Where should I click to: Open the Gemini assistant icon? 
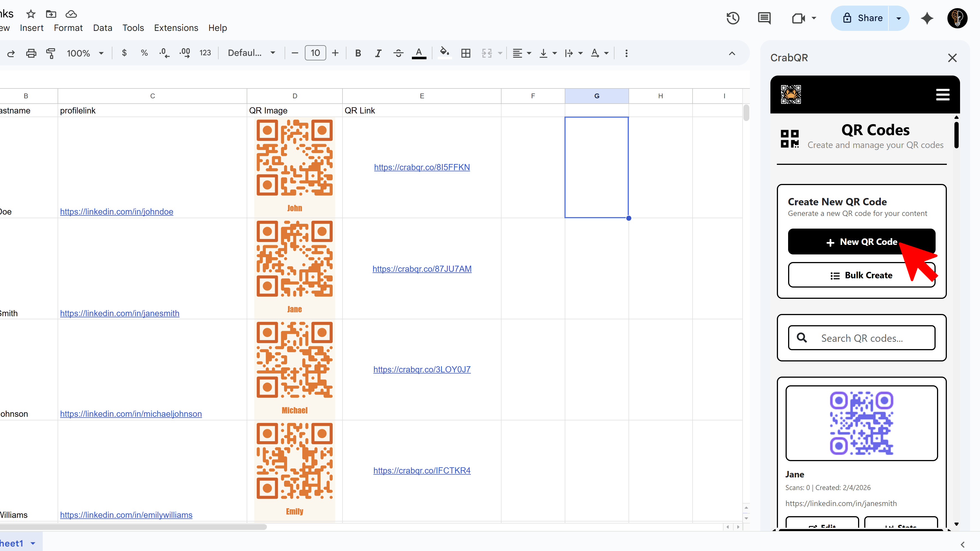coord(927,18)
